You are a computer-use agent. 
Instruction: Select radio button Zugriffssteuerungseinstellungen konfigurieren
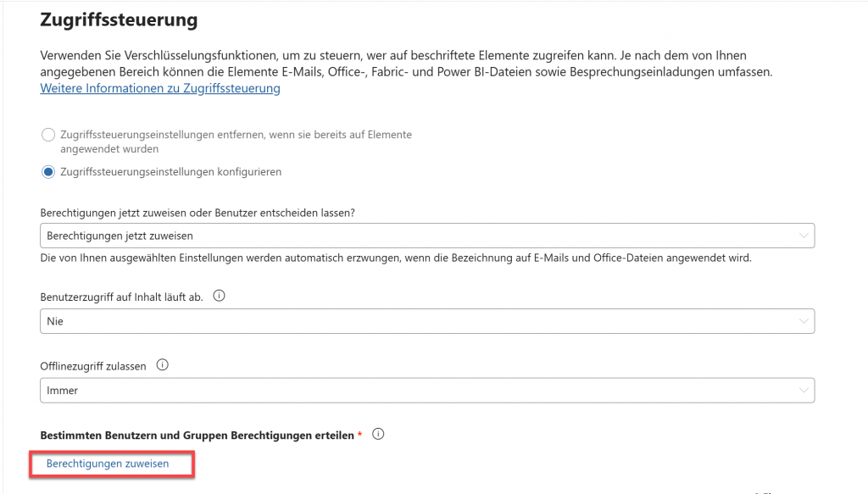pos(48,172)
